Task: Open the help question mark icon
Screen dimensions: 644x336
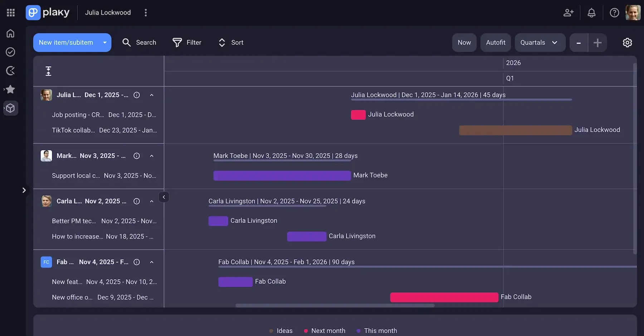Action: pos(614,13)
